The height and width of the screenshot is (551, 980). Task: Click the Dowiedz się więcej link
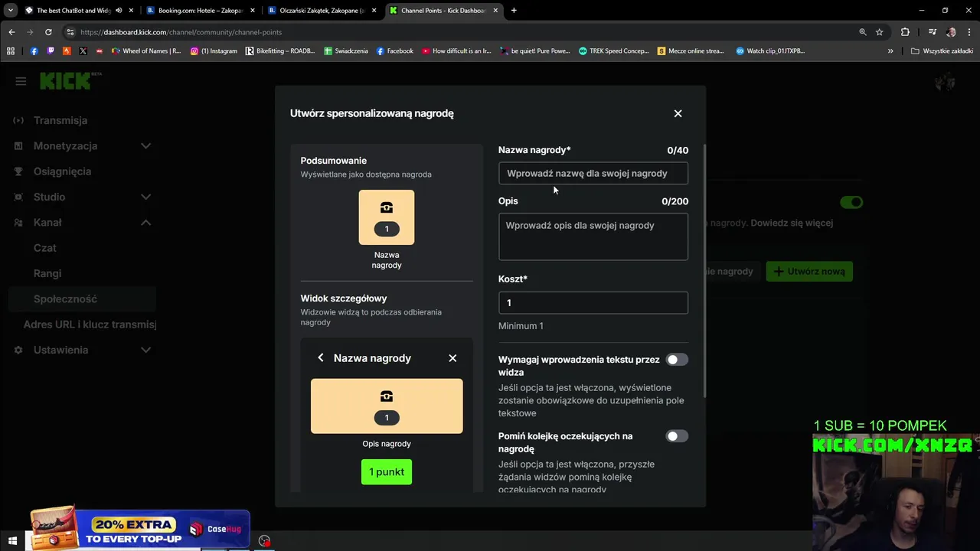792,223
